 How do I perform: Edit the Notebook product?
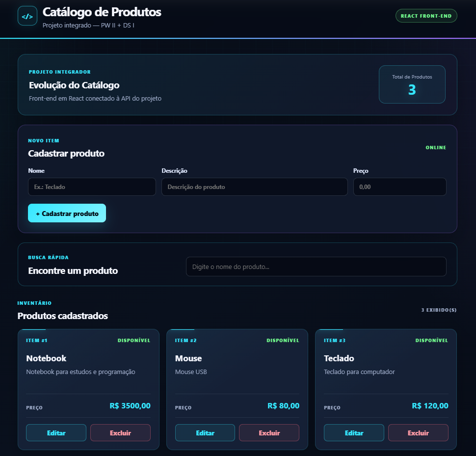(x=56, y=432)
